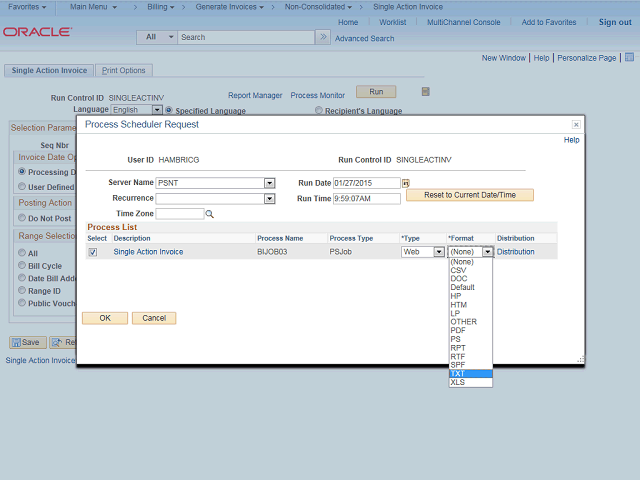
Task: Click the Time Zone lookup magnifier
Action: [210, 214]
